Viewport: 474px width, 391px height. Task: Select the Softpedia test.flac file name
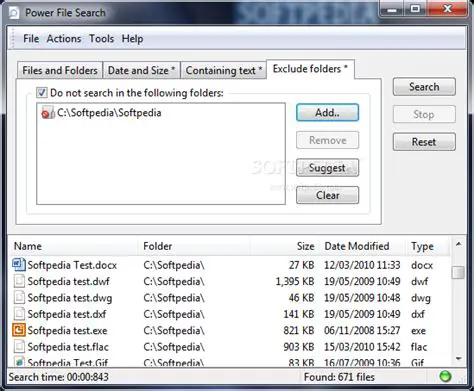click(68, 347)
